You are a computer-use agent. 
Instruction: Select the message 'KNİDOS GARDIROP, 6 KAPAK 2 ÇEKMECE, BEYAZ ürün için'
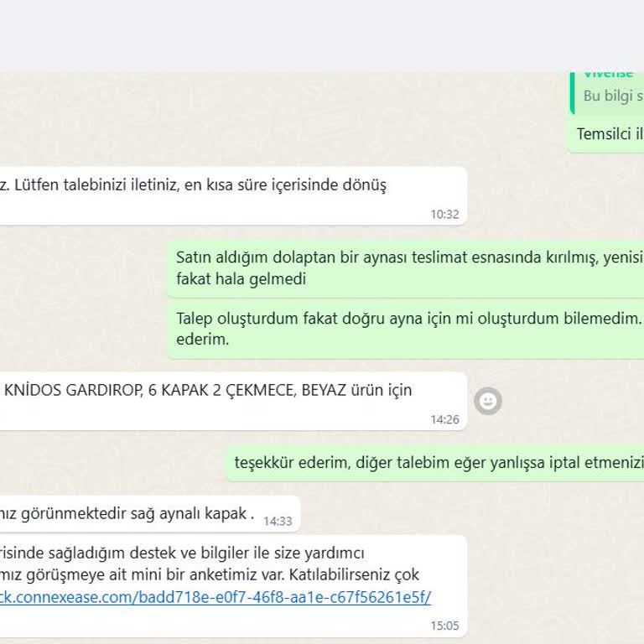point(208,390)
